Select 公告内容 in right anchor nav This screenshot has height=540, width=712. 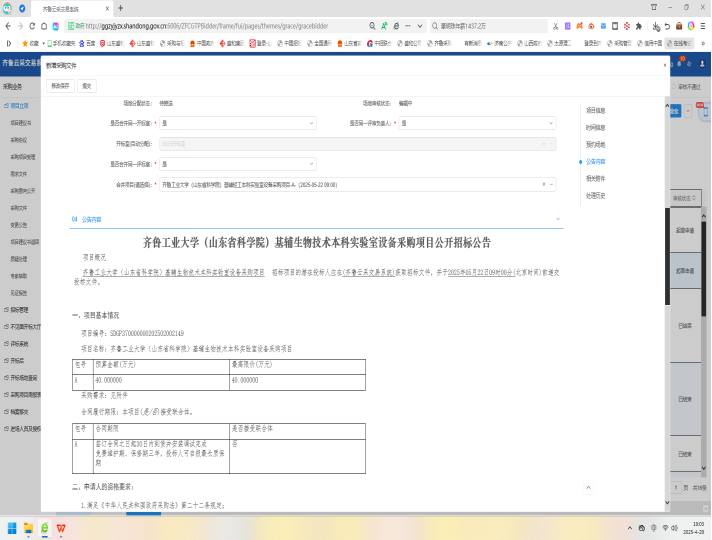point(595,162)
